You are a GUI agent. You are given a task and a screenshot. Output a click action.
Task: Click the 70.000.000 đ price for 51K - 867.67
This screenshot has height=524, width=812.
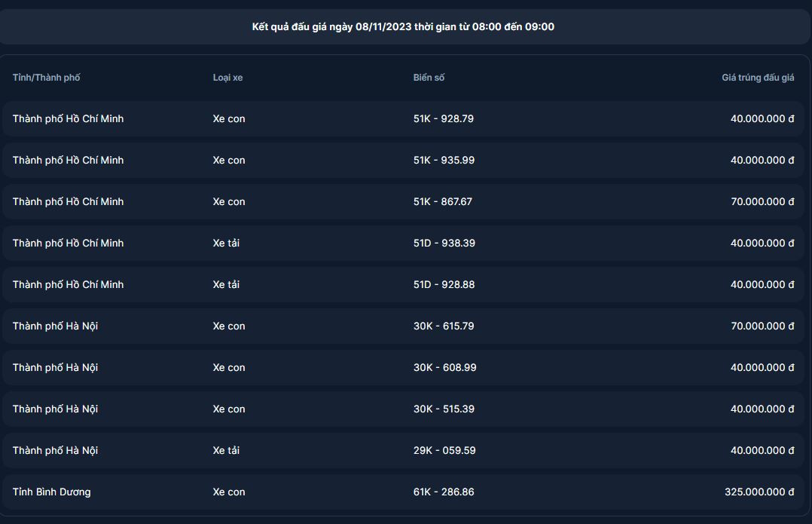762,202
